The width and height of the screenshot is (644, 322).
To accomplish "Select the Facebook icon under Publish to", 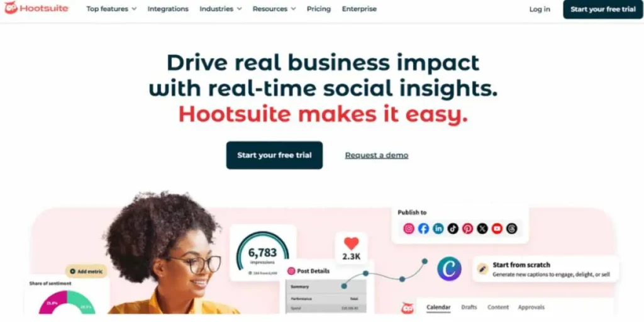I will (x=423, y=229).
